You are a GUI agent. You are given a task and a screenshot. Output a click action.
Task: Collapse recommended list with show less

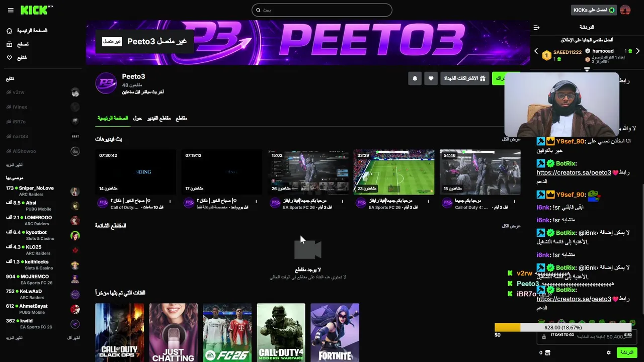pos(73,338)
